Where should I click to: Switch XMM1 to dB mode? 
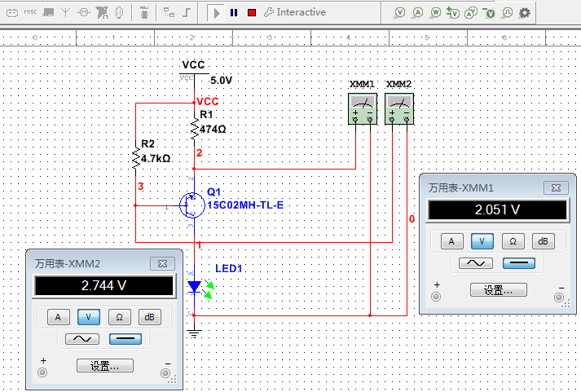544,241
